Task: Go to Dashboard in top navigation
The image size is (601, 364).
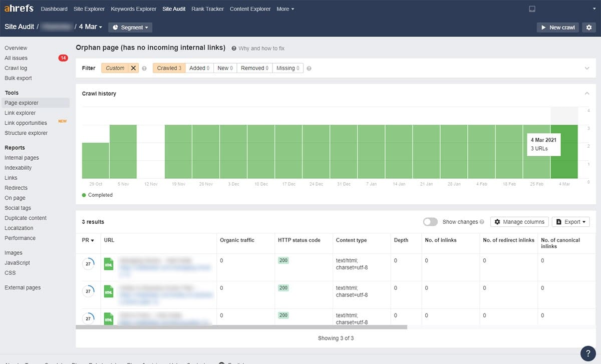Action: point(54,9)
